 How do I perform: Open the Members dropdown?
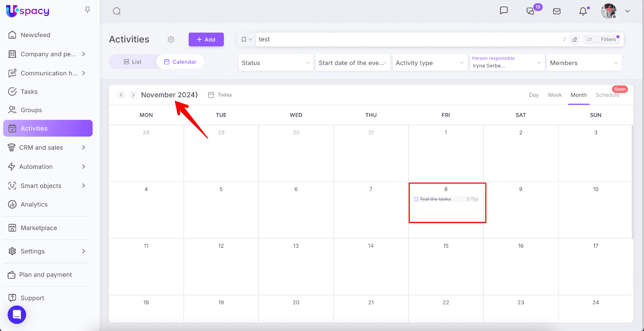tap(584, 63)
